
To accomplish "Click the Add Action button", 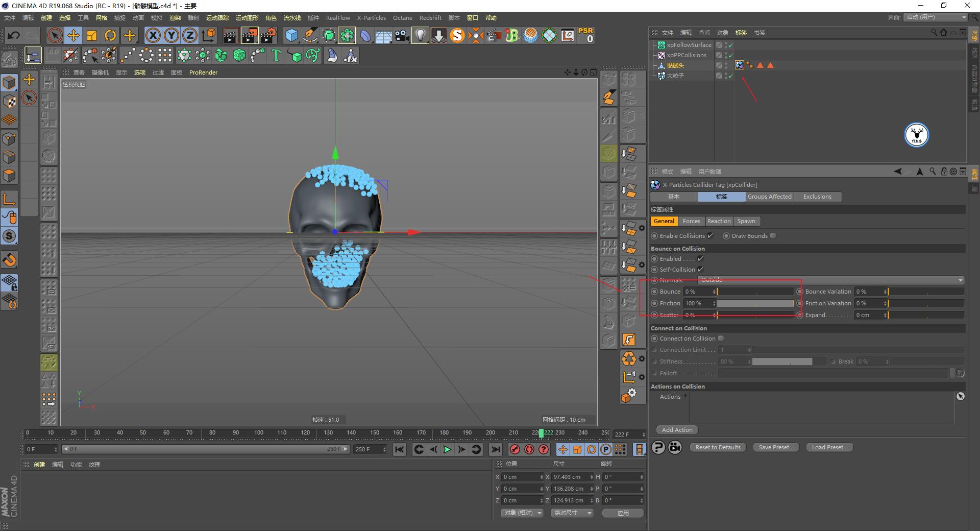I will (x=676, y=429).
